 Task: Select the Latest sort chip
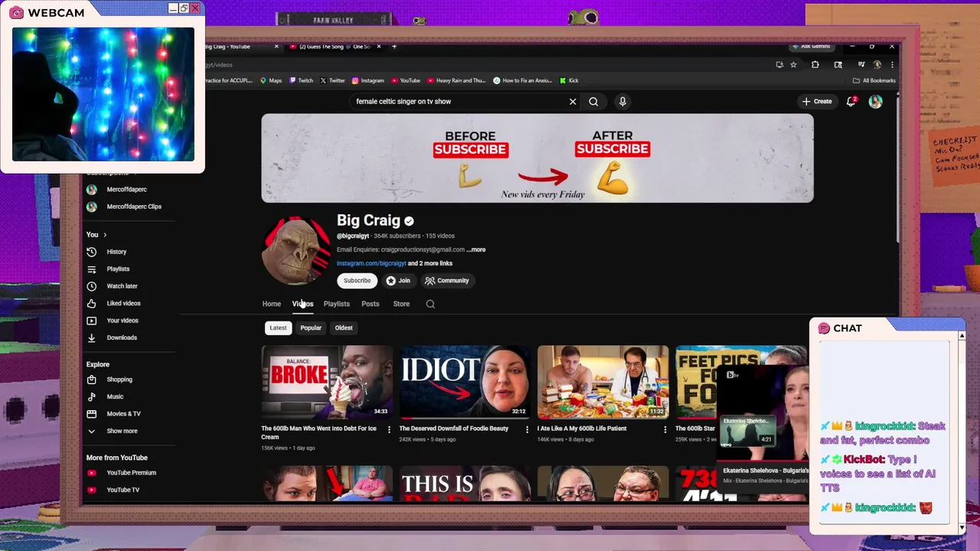tap(278, 328)
